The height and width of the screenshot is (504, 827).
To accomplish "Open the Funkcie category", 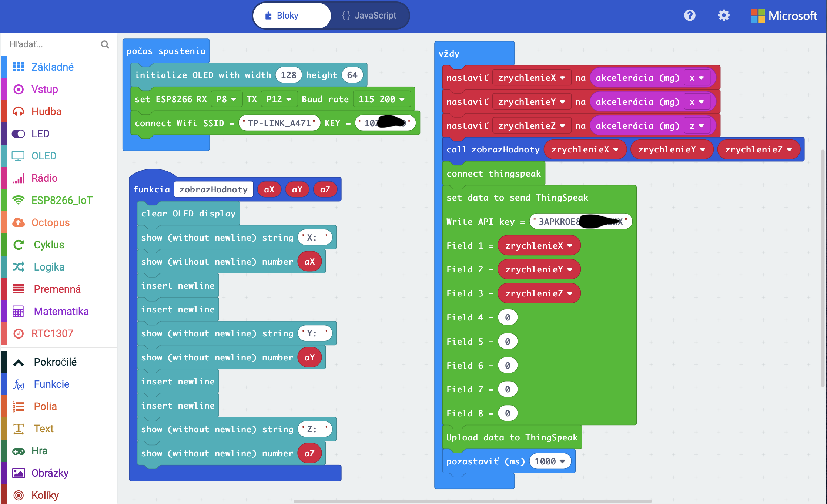I will pyautogui.click(x=51, y=384).
